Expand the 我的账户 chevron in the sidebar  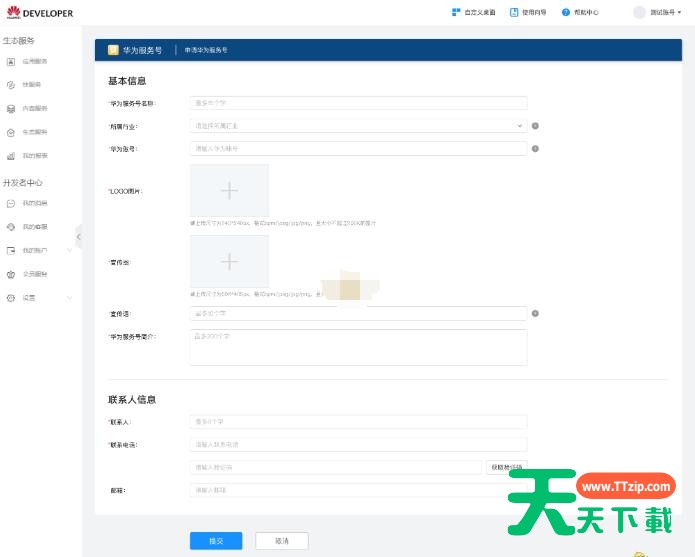[x=69, y=251]
